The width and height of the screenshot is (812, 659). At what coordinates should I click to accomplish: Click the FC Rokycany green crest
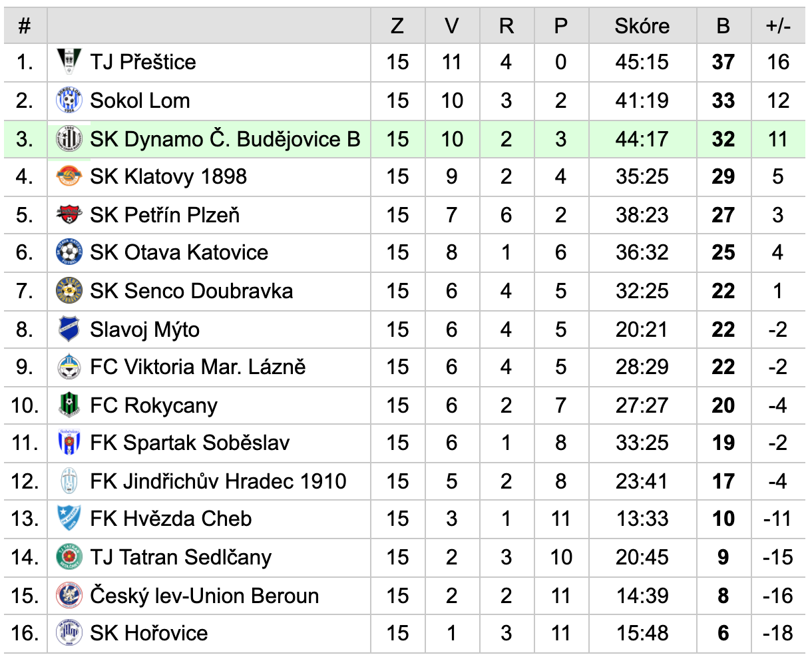69,405
